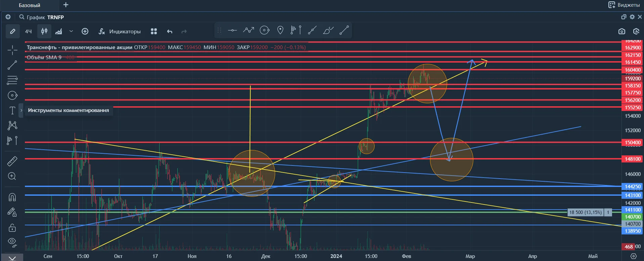This screenshot has width=644, height=261.
Task: Open chart widget settings gear
Action: click(x=632, y=17)
